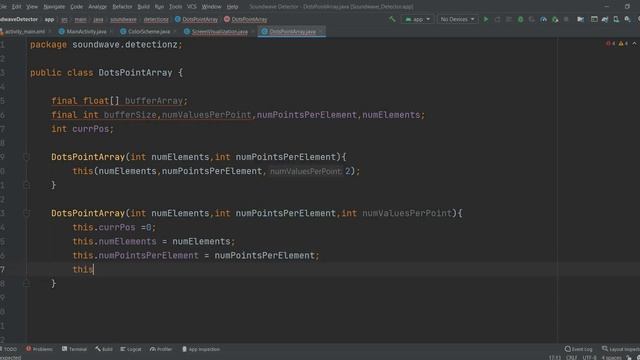Click the 4 spaces indent status entry
The width and height of the screenshot is (640, 360).
click(x=611, y=358)
